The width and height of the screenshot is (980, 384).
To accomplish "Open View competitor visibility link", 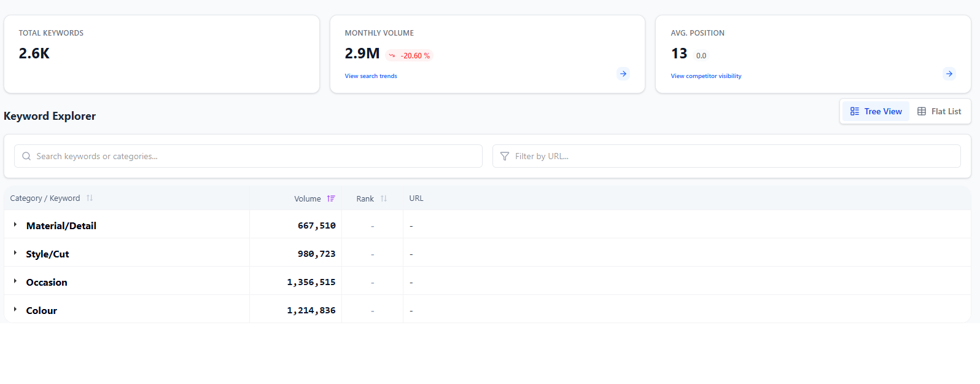I will 706,76.
